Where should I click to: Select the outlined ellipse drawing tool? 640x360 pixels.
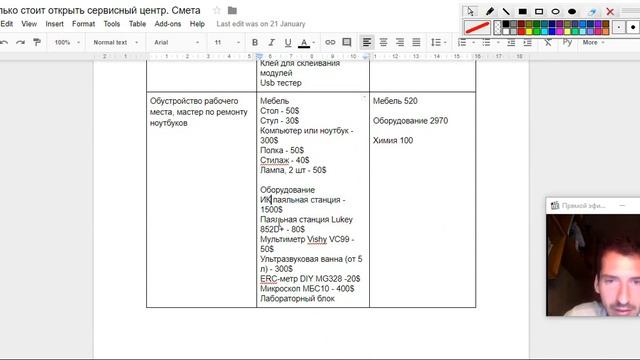556,11
